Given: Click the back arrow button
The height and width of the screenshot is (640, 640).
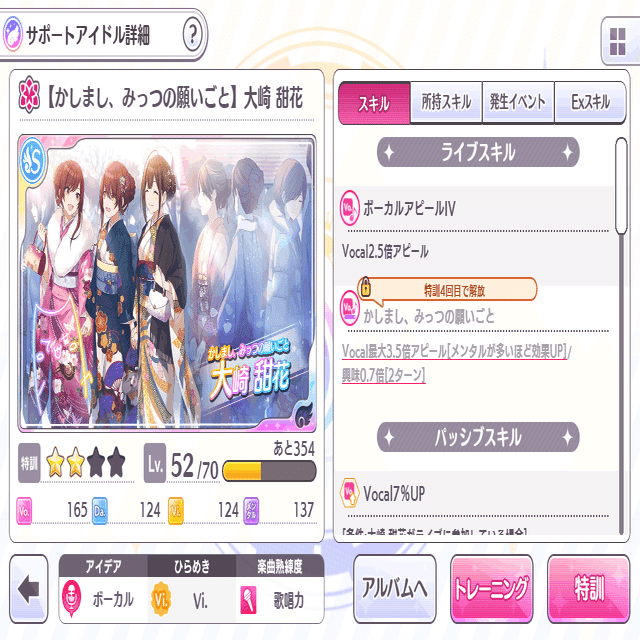Looking at the screenshot, I should point(29,589).
